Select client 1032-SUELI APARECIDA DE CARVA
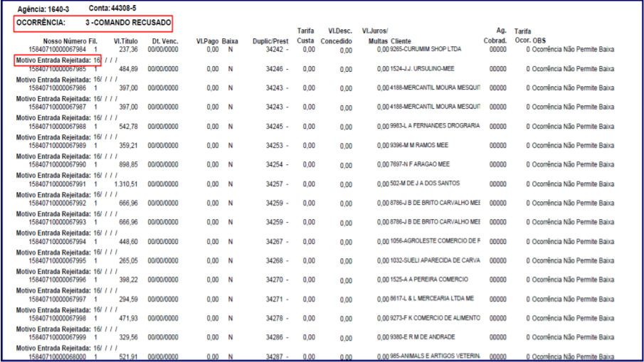Image resolution: width=644 pixels, height=362 pixels. point(435,260)
